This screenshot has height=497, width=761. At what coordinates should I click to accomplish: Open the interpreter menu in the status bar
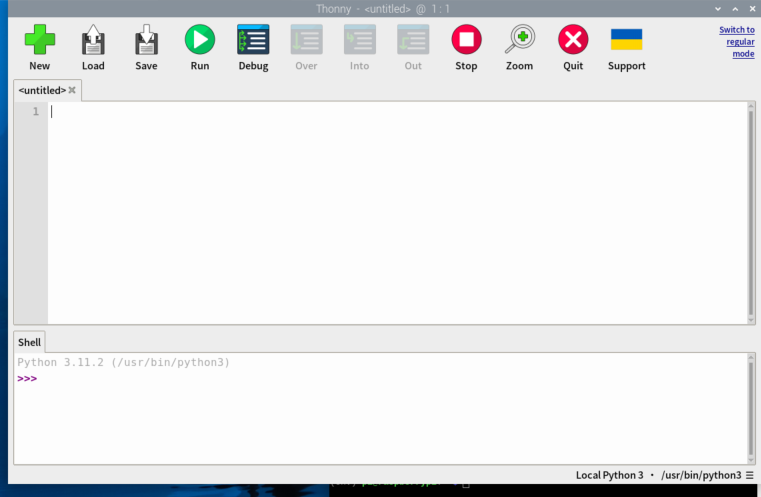[x=750, y=475]
